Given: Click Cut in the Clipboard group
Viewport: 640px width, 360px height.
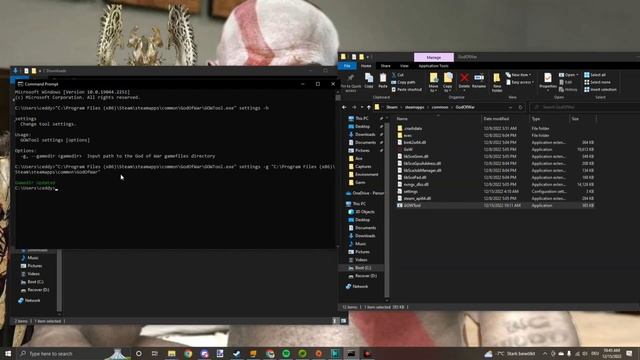Looking at the screenshot, I should [398, 75].
